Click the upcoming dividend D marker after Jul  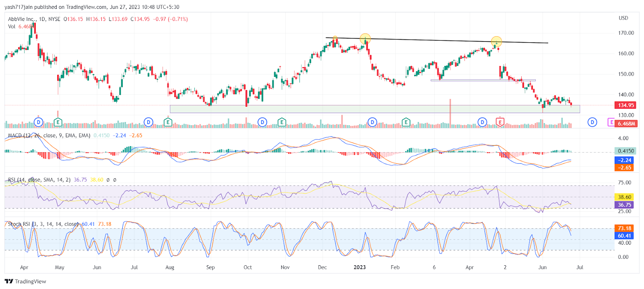592,122
